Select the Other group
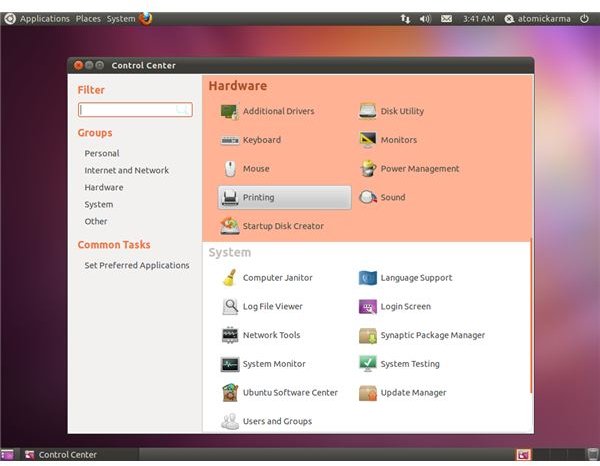The width and height of the screenshot is (600, 466). click(96, 222)
